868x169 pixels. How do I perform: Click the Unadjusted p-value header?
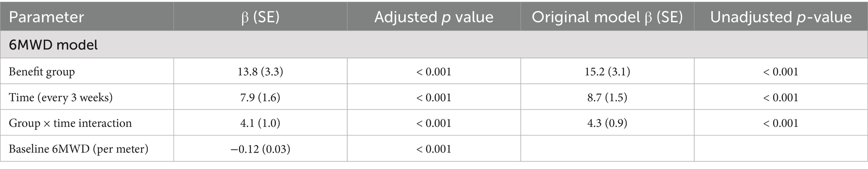(x=781, y=17)
